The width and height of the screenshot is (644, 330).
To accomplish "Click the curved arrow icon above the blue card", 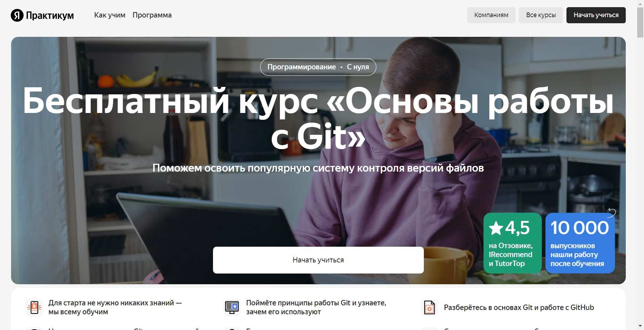I will click(x=612, y=212).
